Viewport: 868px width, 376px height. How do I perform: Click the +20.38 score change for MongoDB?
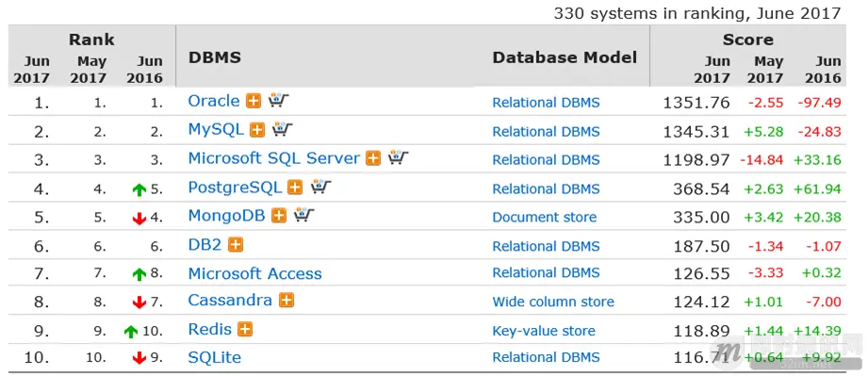click(x=818, y=217)
